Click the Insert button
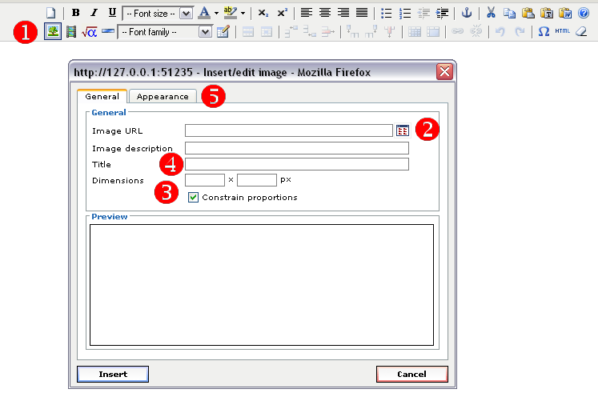Image resolution: width=598 pixels, height=393 pixels. [113, 374]
